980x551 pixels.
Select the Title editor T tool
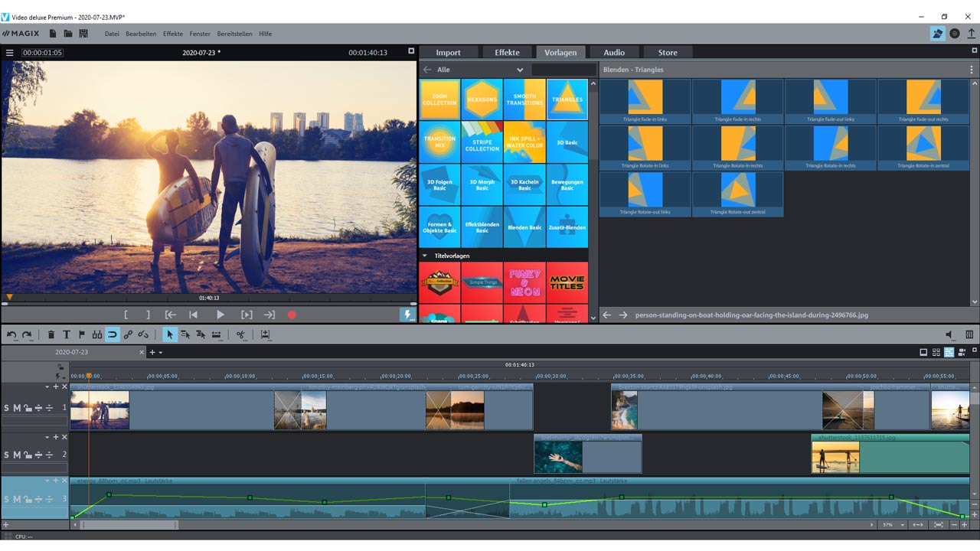coord(67,334)
